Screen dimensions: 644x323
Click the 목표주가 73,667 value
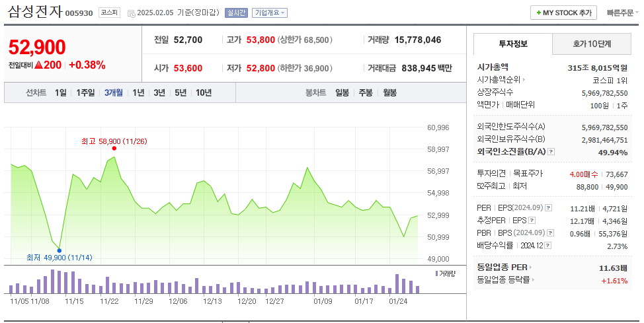616,174
